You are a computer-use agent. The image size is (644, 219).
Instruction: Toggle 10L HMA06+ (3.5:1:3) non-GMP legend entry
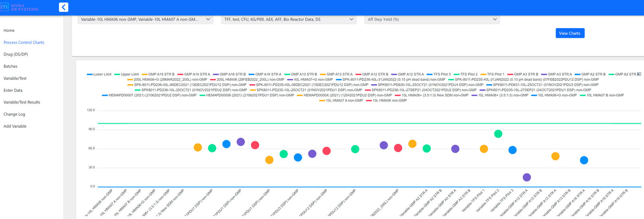pos(500,95)
